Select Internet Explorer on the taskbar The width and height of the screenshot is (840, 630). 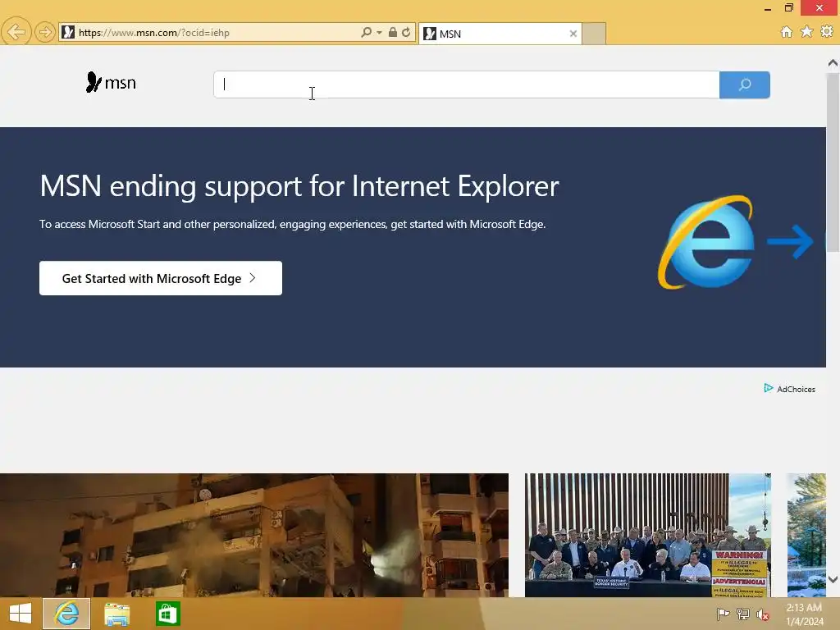tap(66, 614)
